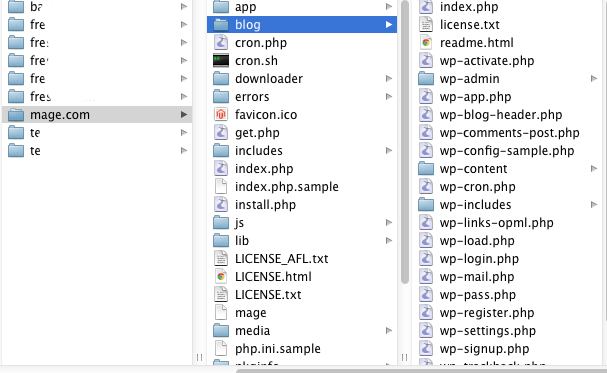Select the wp-config-sample.php file icon
The image size is (607, 373).
[x=426, y=151]
